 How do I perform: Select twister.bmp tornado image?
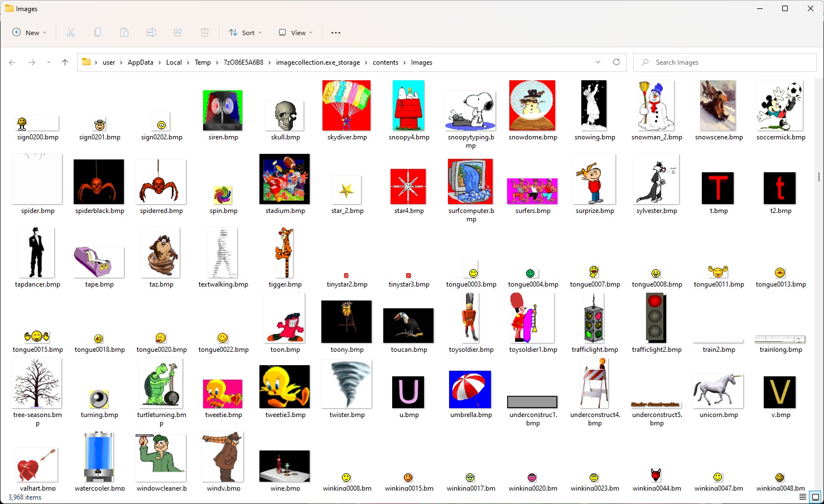tap(346, 384)
